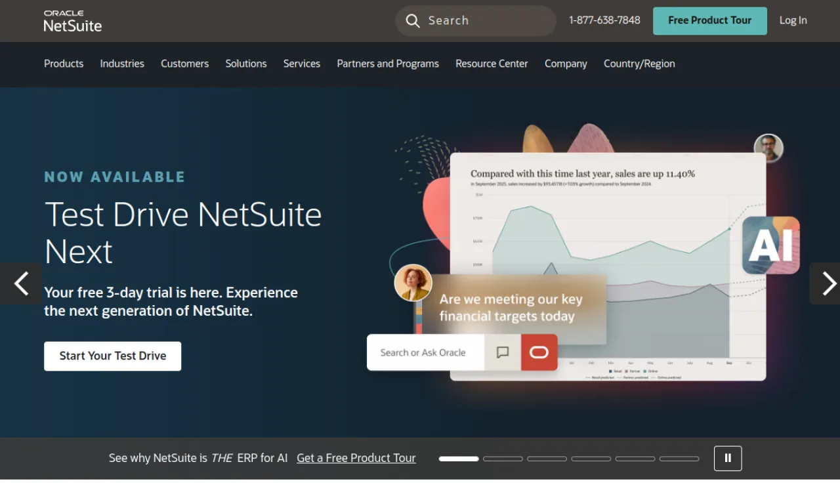
Task: Select the first carousel slide indicator
Action: [459, 459]
